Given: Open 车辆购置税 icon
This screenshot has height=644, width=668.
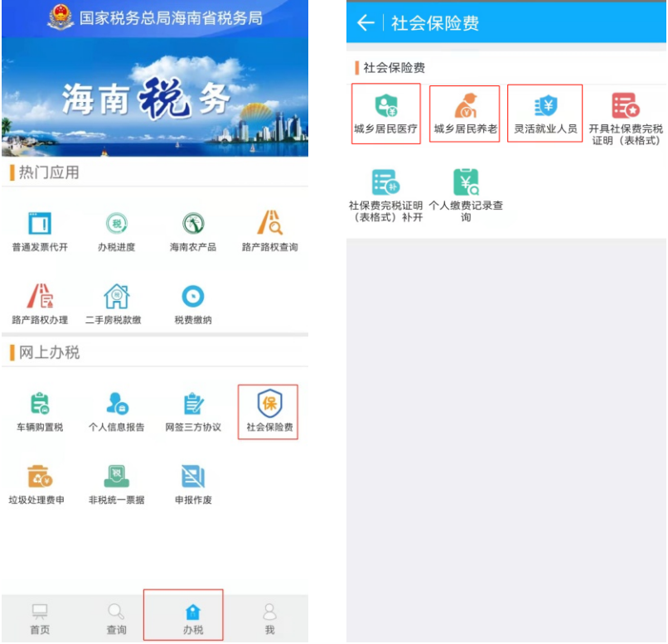Looking at the screenshot, I should click(40, 404).
